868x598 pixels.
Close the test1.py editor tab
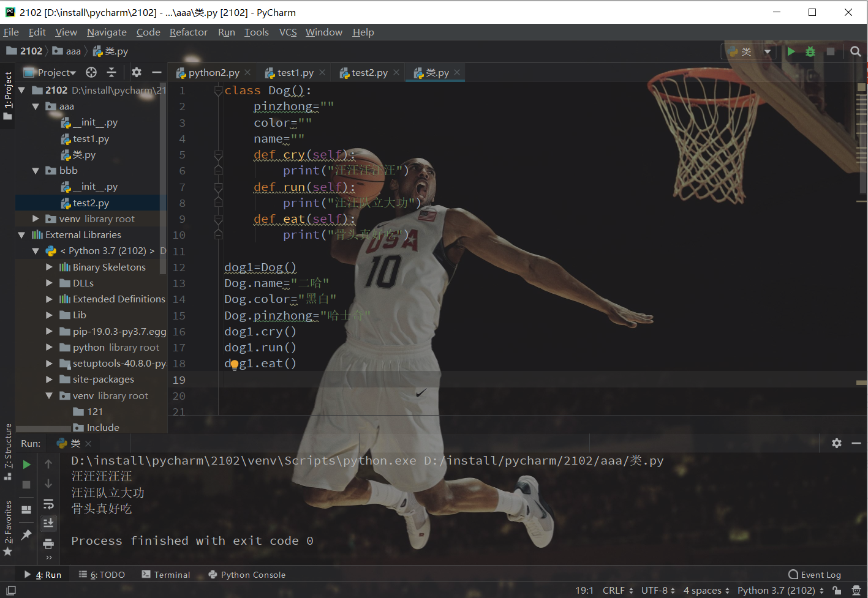[x=322, y=72]
